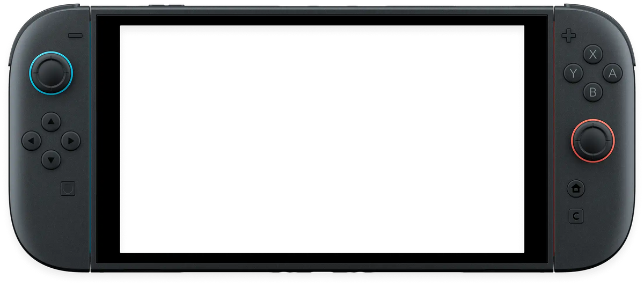644x286 pixels.
Task: Click the D-pad down arrow
Action: 51,159
